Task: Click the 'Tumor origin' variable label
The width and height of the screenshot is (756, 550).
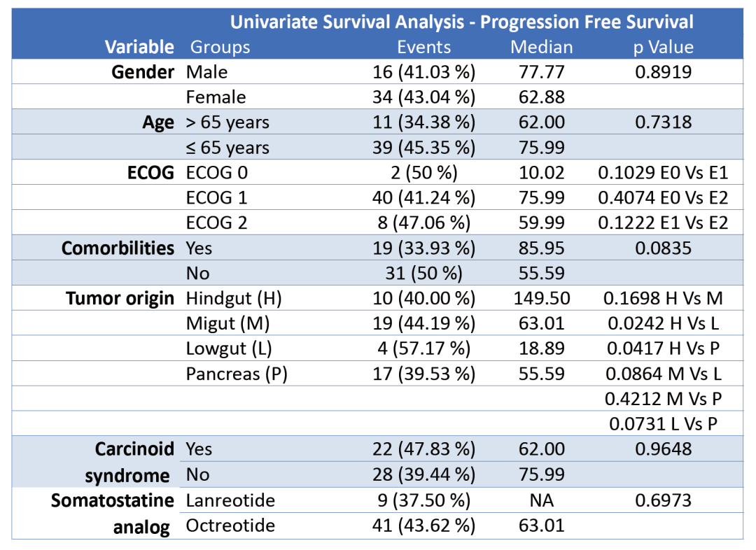Action: pos(120,299)
